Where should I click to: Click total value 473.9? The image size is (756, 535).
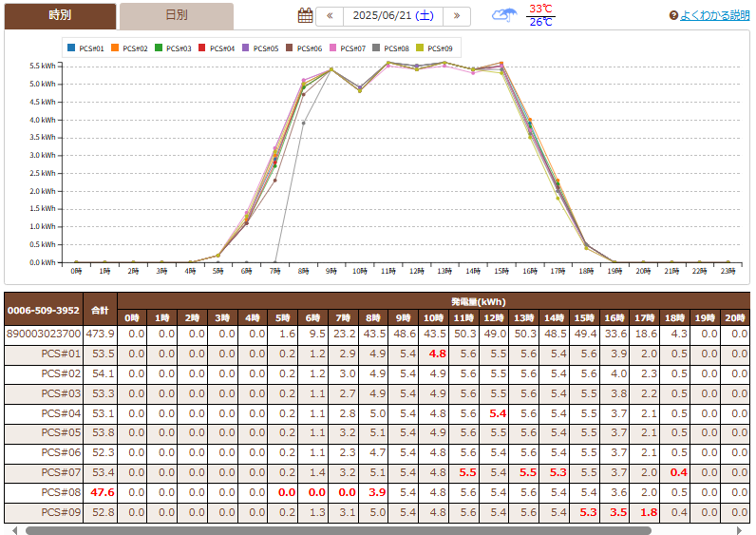click(101, 334)
